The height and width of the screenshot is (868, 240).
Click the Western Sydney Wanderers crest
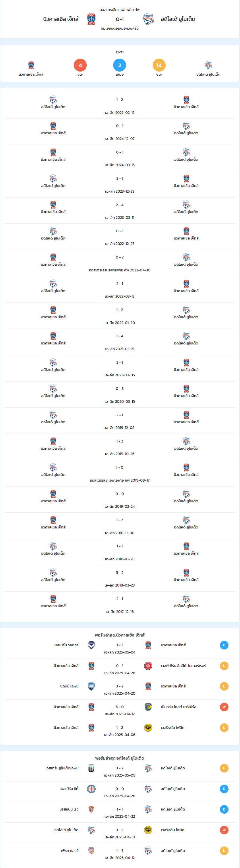148,666
